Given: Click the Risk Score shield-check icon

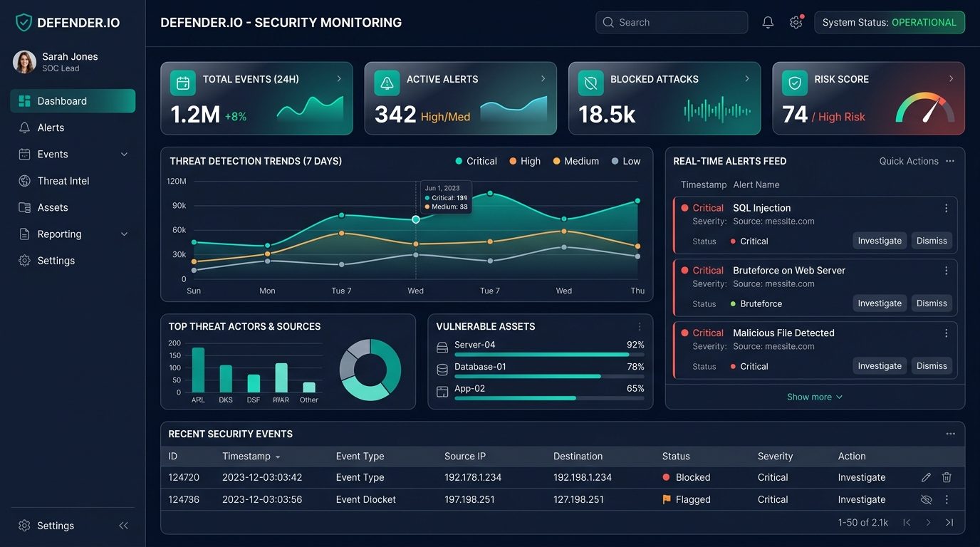Looking at the screenshot, I should 795,83.
